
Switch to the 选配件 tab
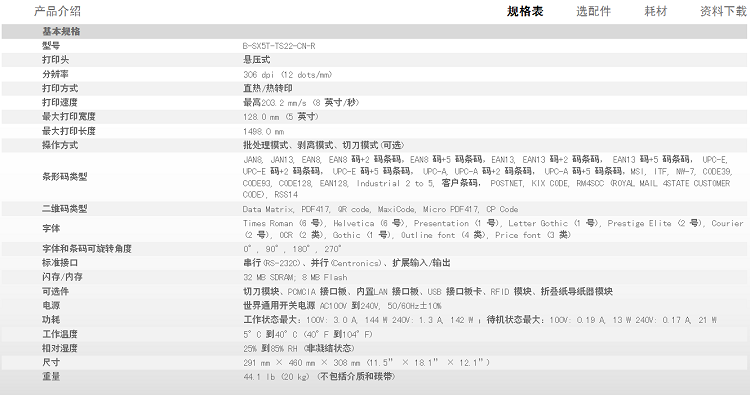tap(593, 11)
